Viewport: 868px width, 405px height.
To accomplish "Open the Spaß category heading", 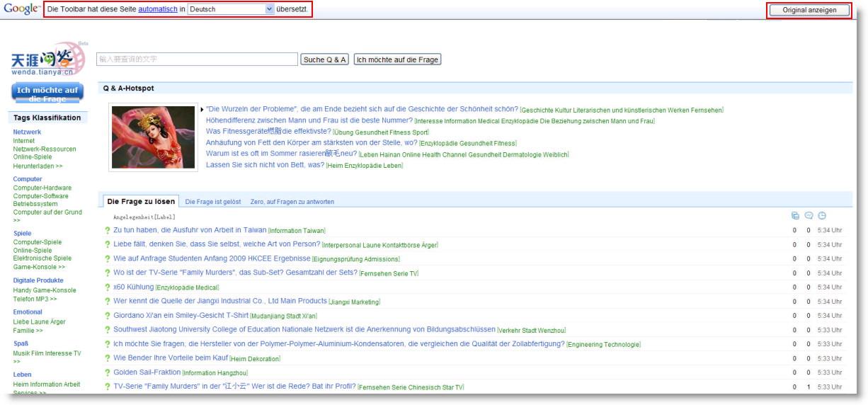I will (x=21, y=343).
